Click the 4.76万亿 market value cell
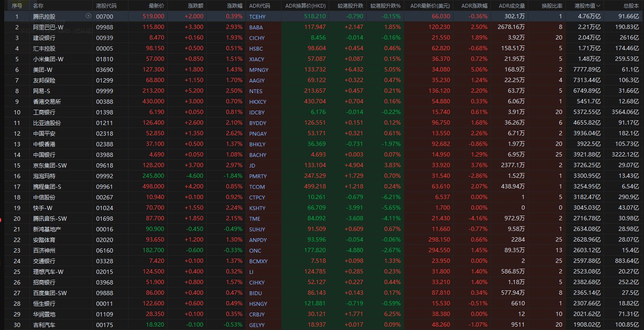 (589, 17)
